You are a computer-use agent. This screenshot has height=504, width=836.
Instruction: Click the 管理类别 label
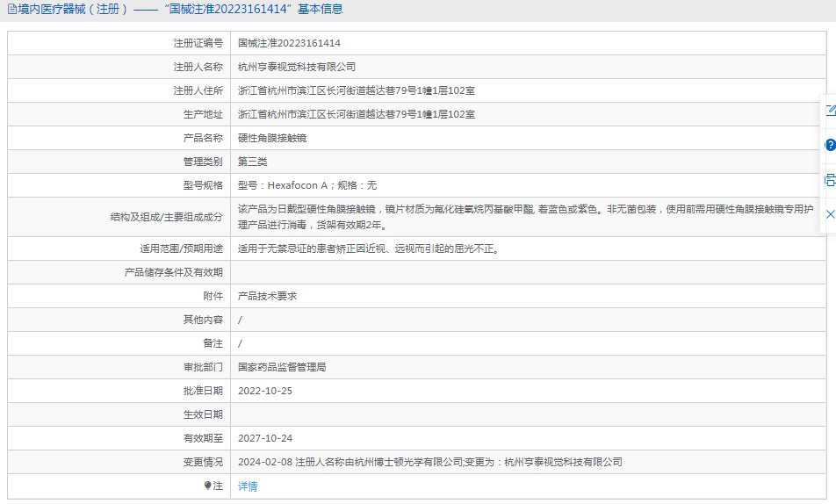tap(203, 162)
